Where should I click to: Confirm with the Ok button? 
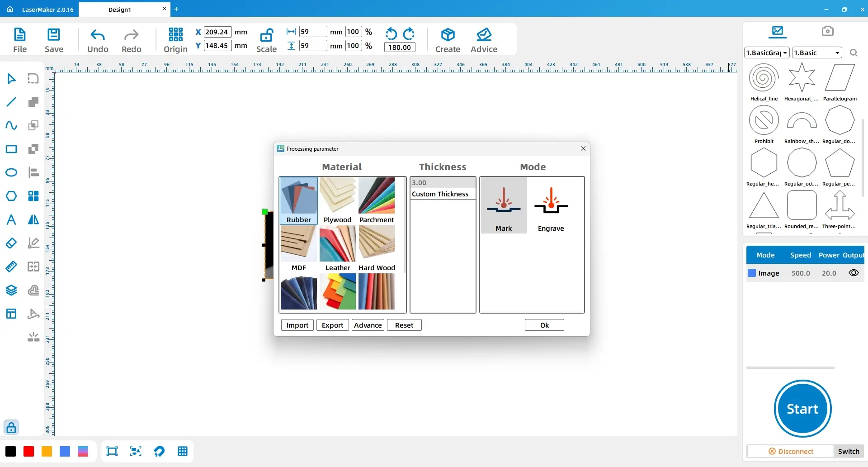pos(544,325)
